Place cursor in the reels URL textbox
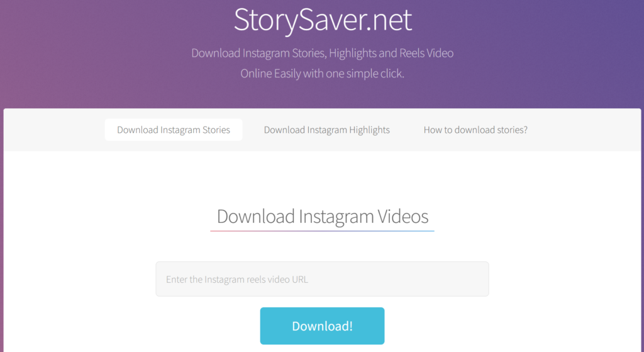 (x=322, y=279)
